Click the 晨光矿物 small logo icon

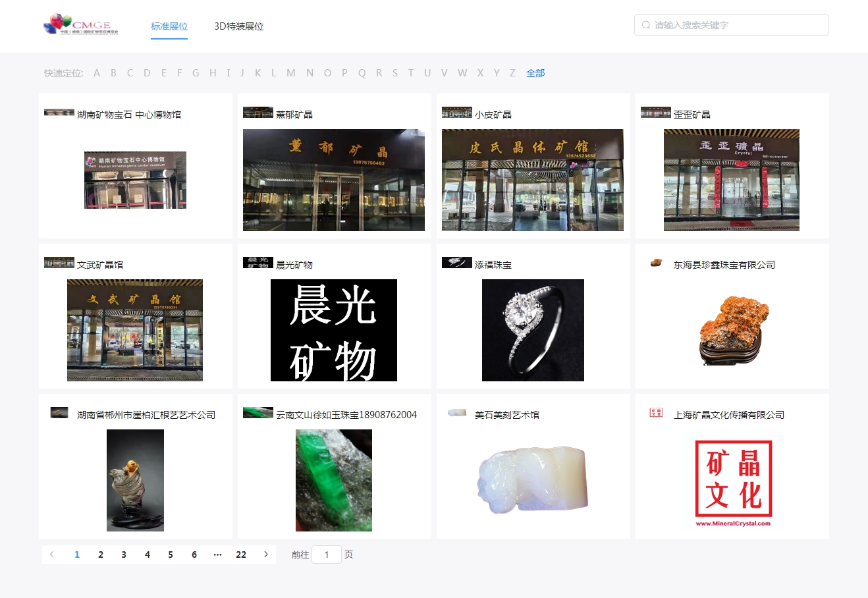258,263
